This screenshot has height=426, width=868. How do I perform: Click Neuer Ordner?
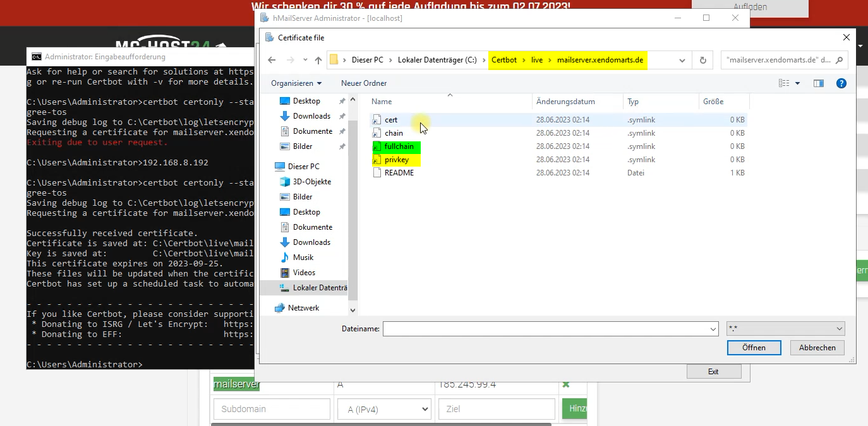point(364,83)
